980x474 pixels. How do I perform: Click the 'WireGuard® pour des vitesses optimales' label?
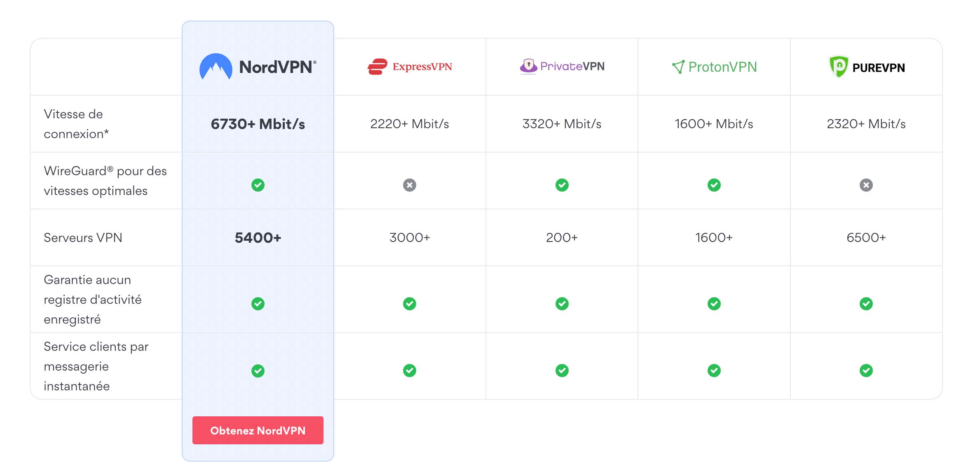(105, 181)
